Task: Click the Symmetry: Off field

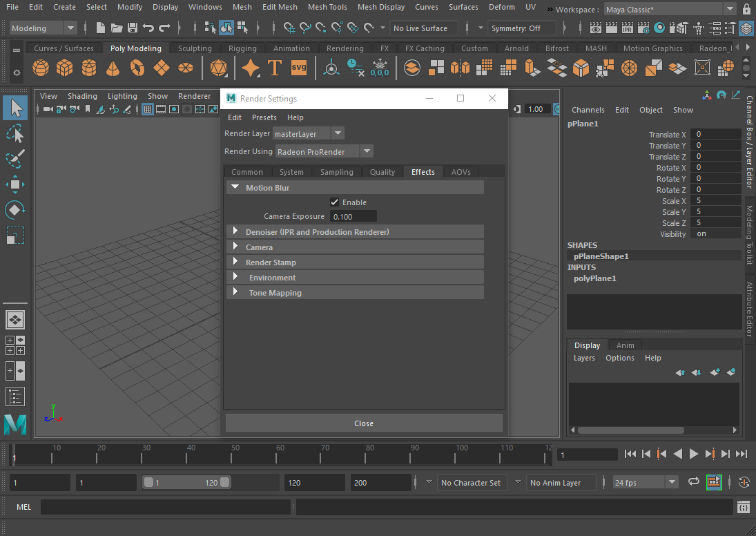Action: [523, 28]
